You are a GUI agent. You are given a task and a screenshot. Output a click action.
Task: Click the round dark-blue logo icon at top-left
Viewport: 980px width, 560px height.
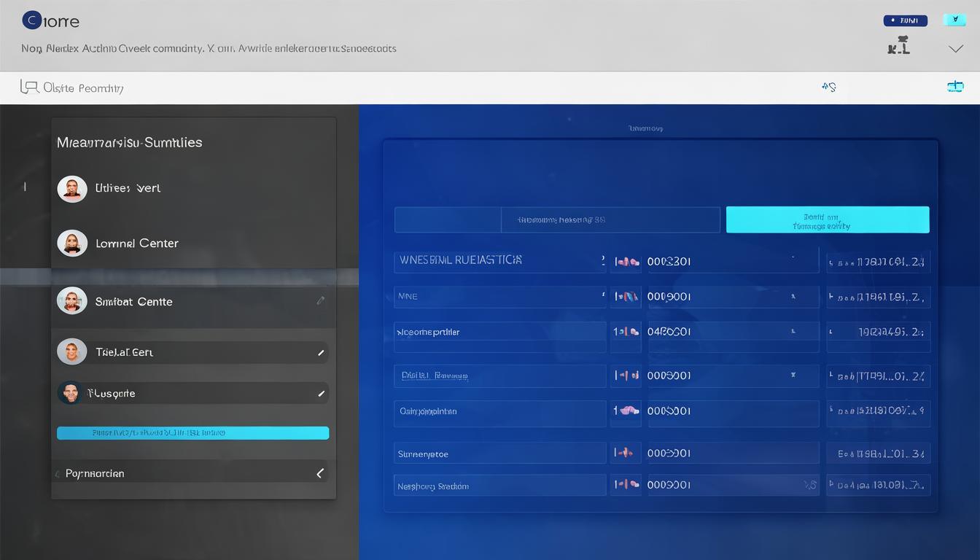[32, 20]
